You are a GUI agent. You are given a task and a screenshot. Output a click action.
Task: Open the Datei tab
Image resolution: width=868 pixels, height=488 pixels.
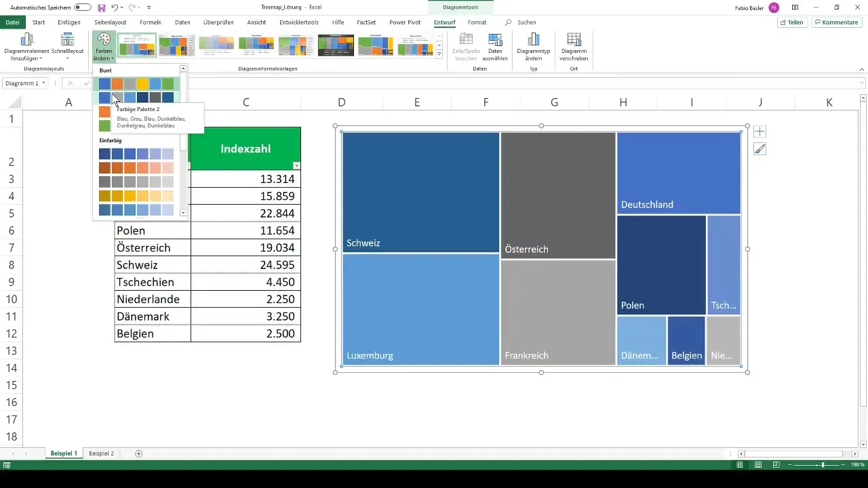(x=12, y=22)
